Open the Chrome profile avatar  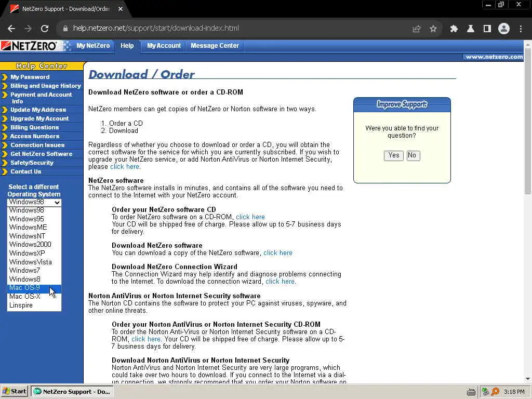pos(504,29)
